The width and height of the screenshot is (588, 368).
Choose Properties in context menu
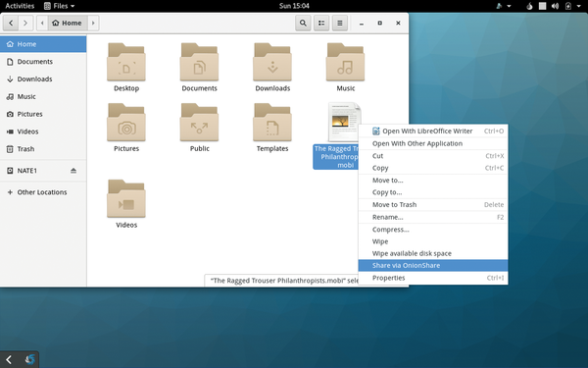point(433,278)
